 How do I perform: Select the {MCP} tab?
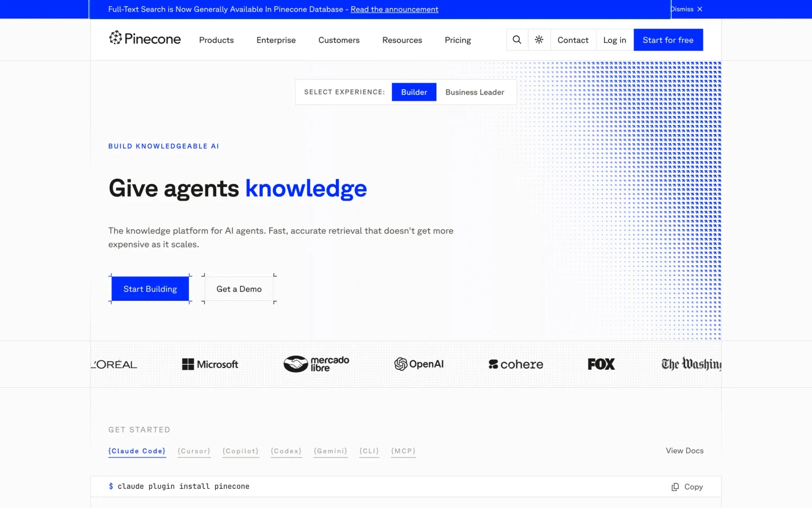pyautogui.click(x=403, y=451)
